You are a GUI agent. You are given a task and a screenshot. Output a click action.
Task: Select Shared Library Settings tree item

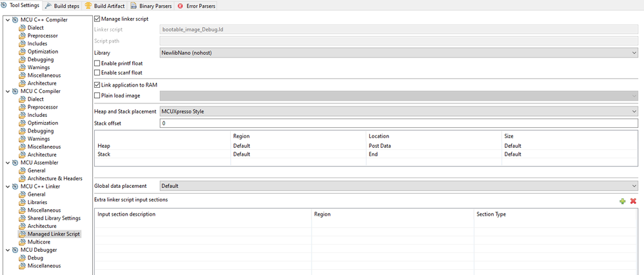point(54,218)
